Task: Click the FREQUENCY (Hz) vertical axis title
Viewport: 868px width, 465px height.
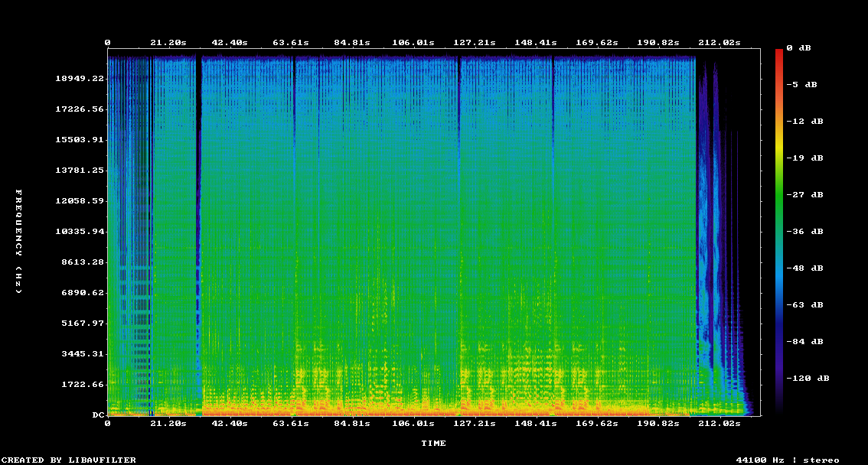Action: click(19, 242)
